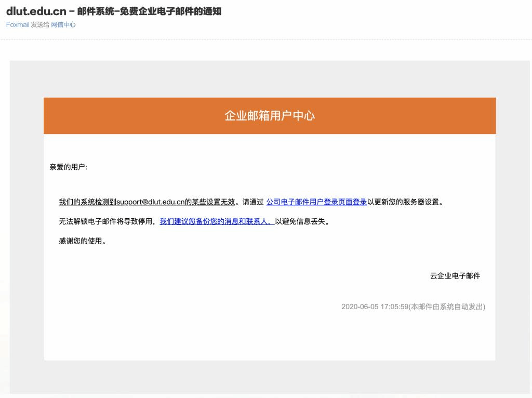
Task: Click the underlined 我们的系统检测到 text
Action: [x=87, y=202]
